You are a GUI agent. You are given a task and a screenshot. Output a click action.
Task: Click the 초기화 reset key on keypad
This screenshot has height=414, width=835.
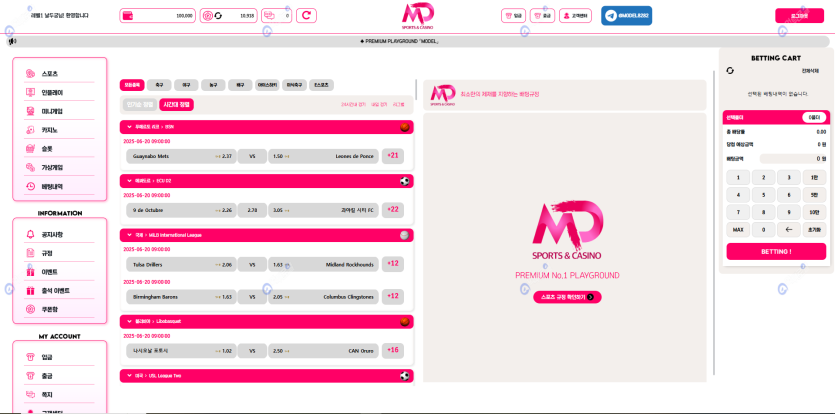[x=814, y=230]
